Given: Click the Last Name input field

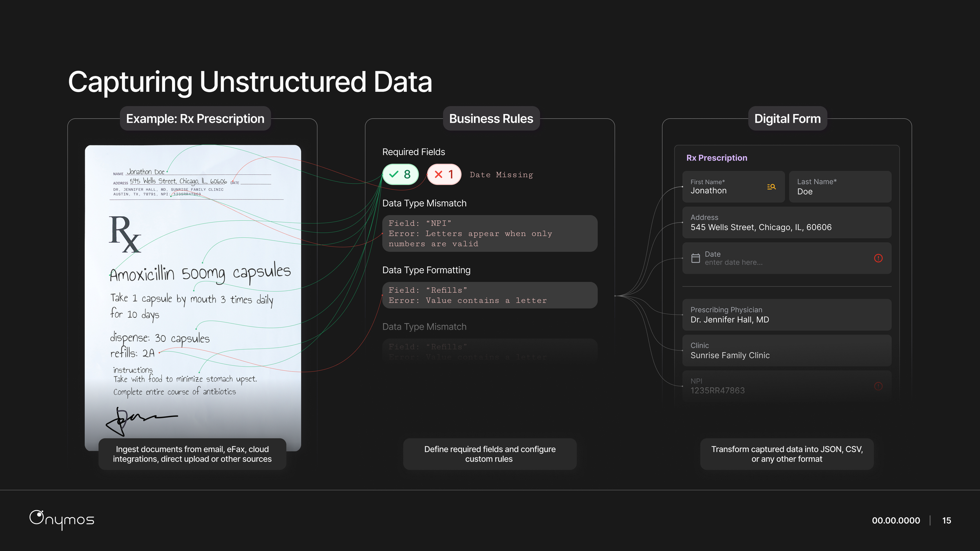Looking at the screenshot, I should coord(840,187).
